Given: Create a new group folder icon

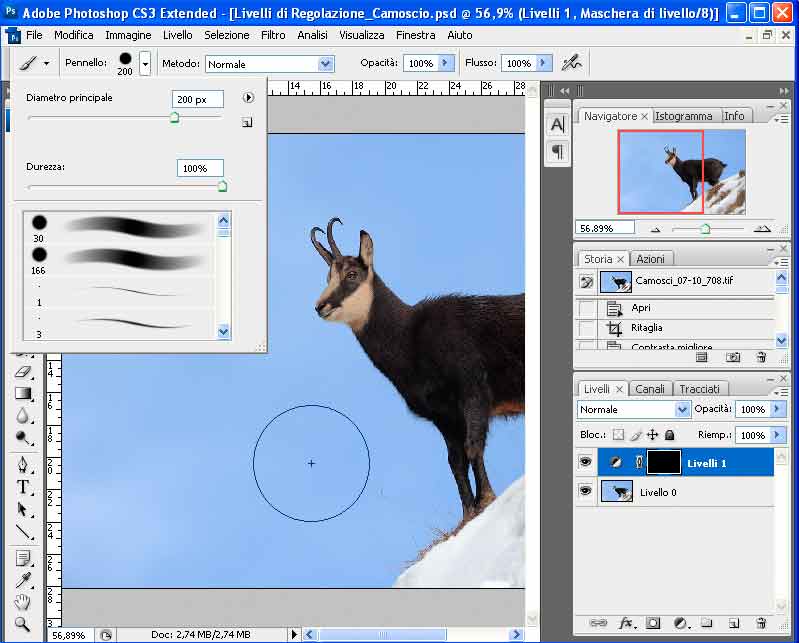Looking at the screenshot, I should point(706,623).
